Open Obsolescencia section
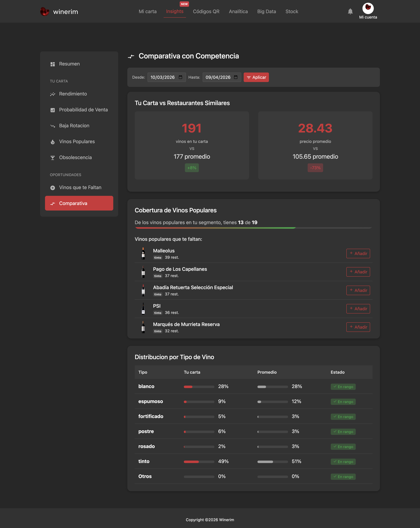The height and width of the screenshot is (528, 420). click(79, 158)
